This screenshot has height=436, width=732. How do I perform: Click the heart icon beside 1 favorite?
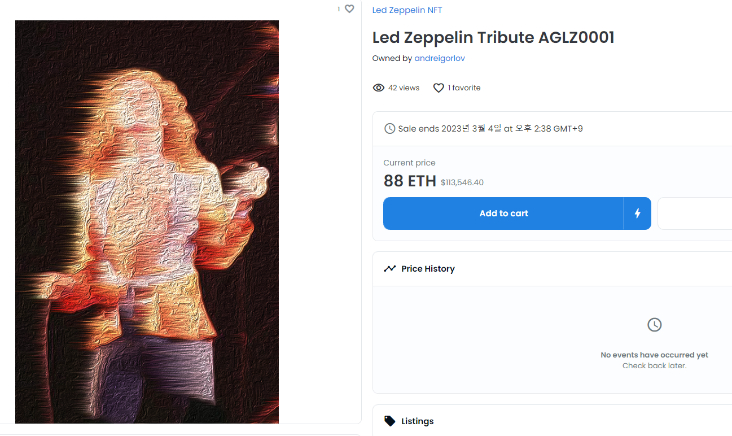tap(438, 88)
